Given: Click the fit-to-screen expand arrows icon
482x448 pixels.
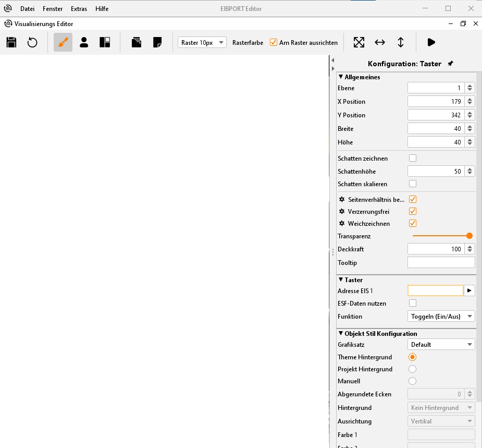Looking at the screenshot, I should coord(359,42).
